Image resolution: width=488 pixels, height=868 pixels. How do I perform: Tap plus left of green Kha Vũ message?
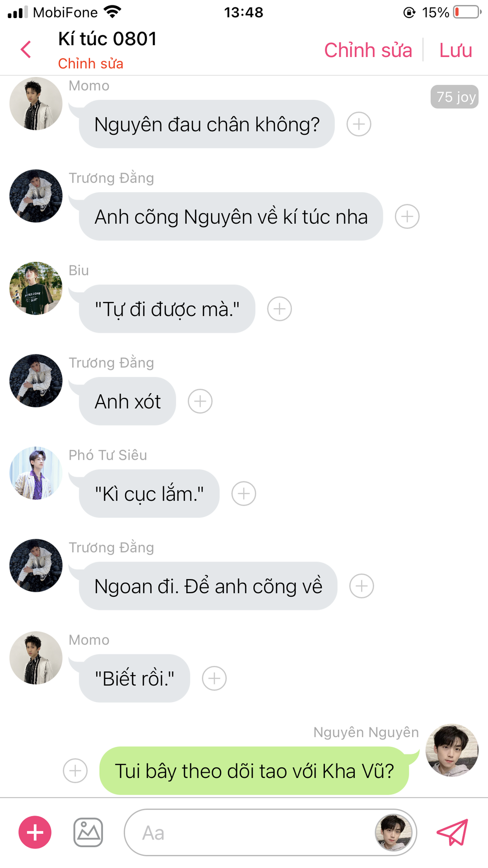[75, 771]
